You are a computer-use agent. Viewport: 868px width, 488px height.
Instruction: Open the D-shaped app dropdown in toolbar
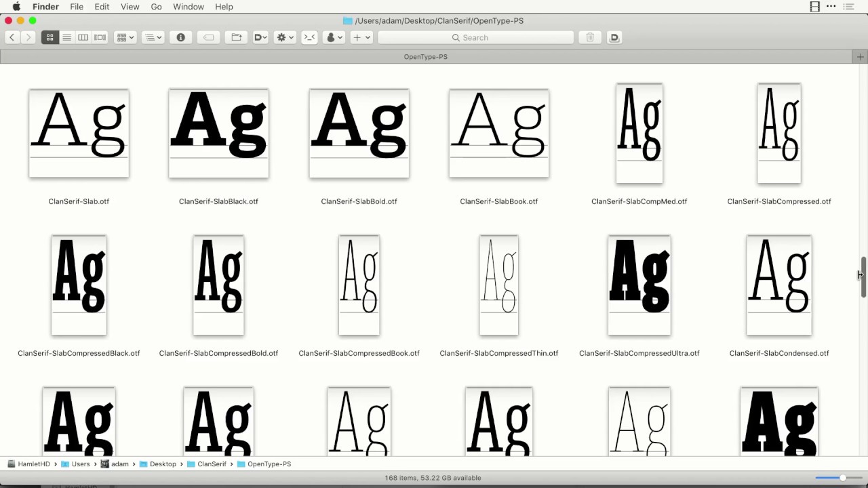pos(260,38)
